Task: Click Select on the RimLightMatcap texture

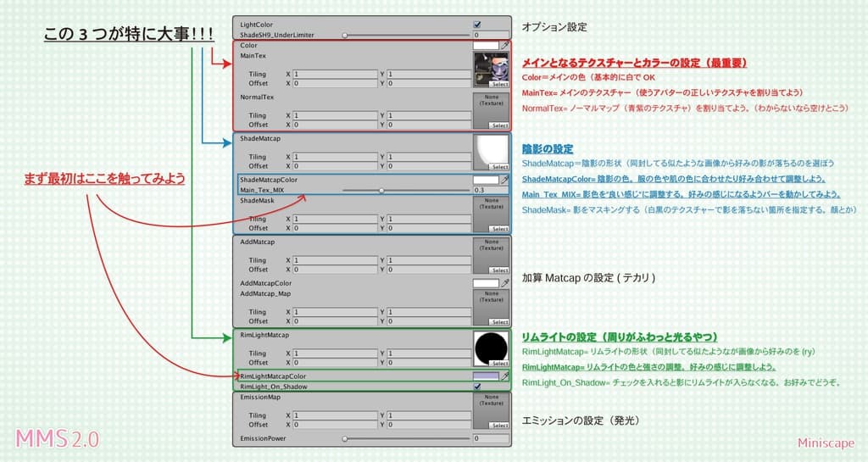Action: coord(499,363)
